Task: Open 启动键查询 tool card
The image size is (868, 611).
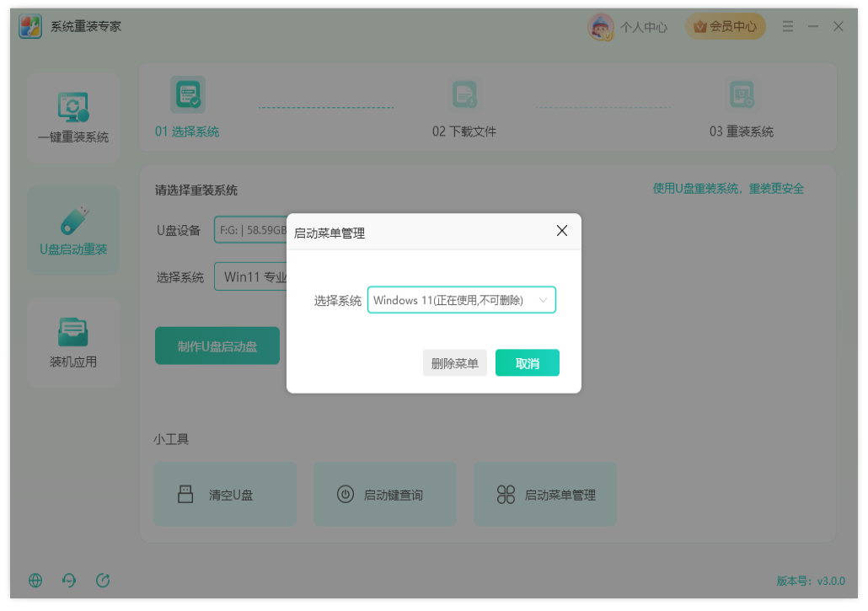Action: click(385, 494)
